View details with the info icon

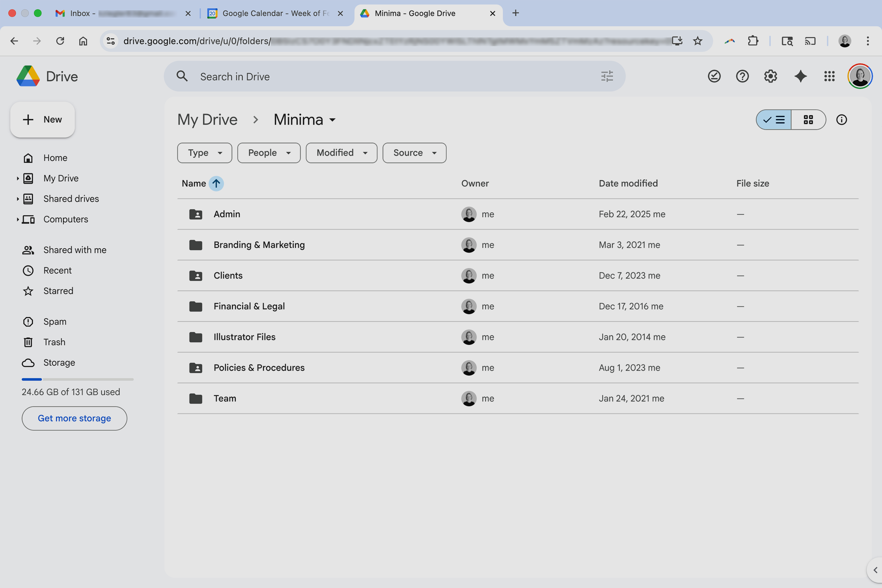pos(841,120)
